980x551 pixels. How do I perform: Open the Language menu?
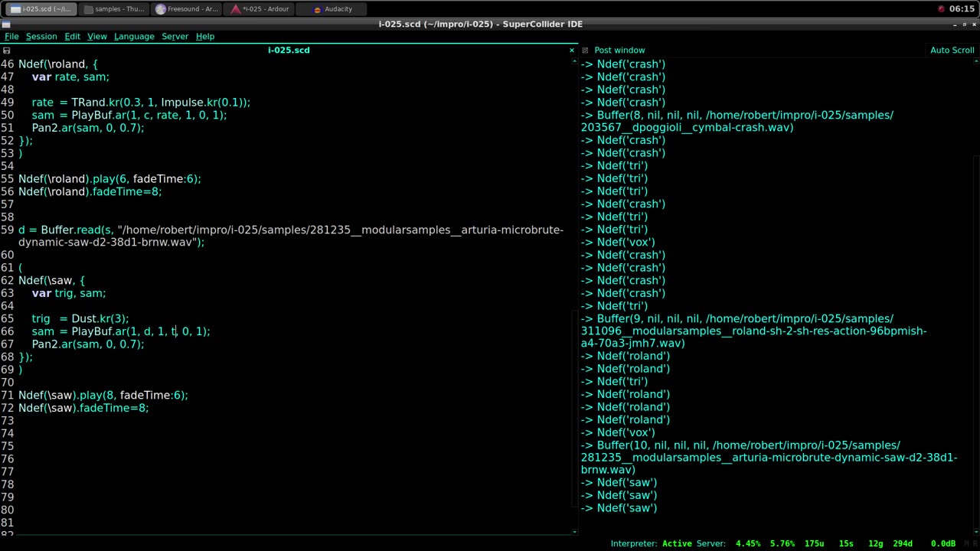[x=134, y=36]
